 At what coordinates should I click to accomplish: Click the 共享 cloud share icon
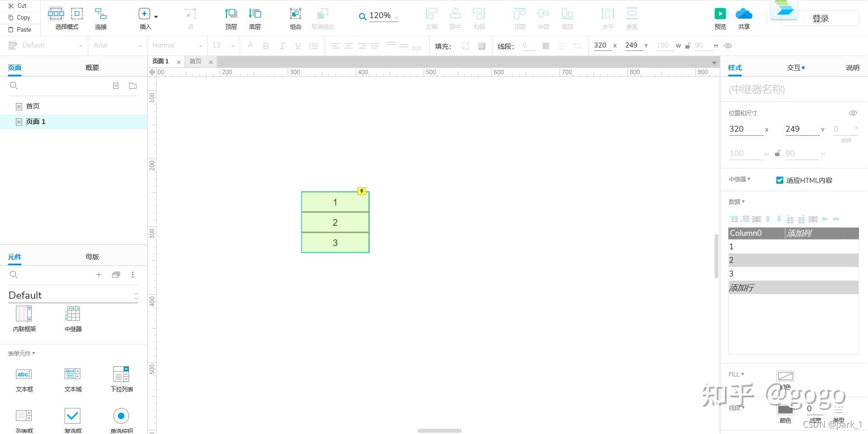coord(744,14)
